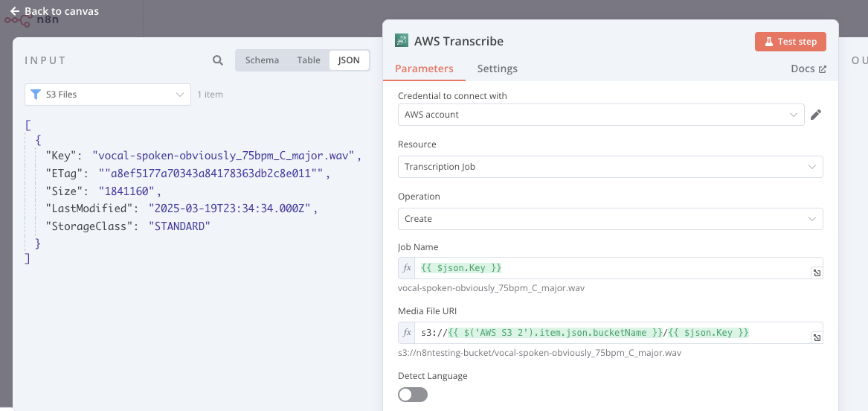Click the resolved s3://n8ntesting-bucket URI preview
The width and height of the screenshot is (868, 411).
click(540, 353)
